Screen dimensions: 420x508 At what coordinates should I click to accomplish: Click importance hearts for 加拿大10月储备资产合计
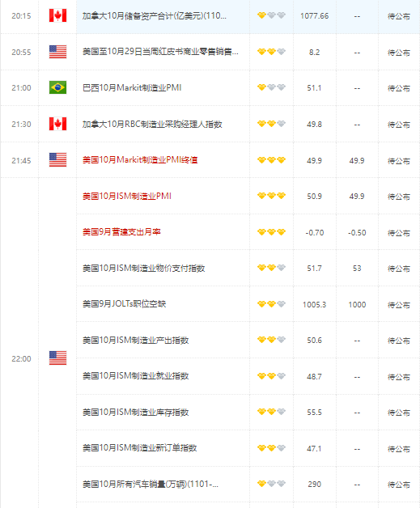point(271,15)
